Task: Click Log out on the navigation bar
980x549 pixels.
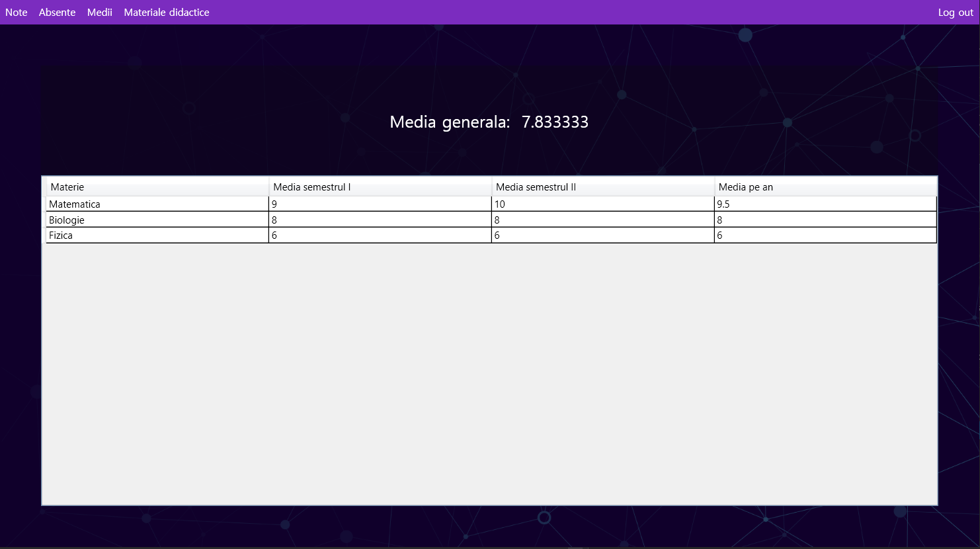Action: pyautogui.click(x=955, y=12)
